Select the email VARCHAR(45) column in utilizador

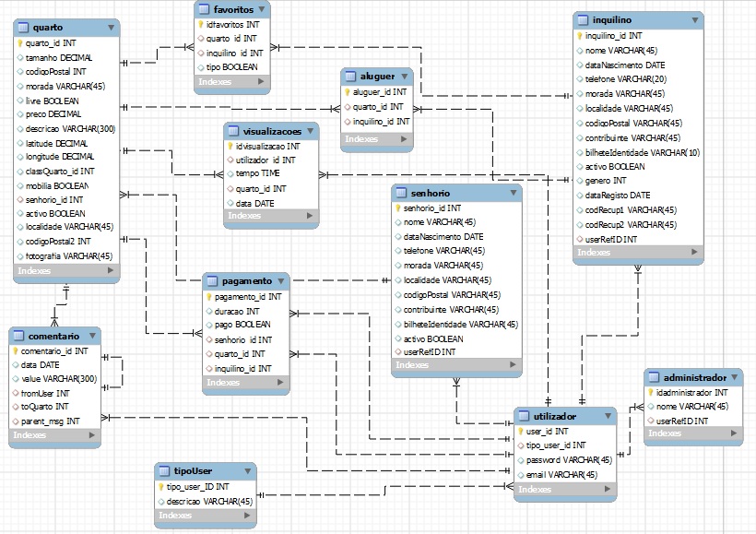tap(561, 474)
